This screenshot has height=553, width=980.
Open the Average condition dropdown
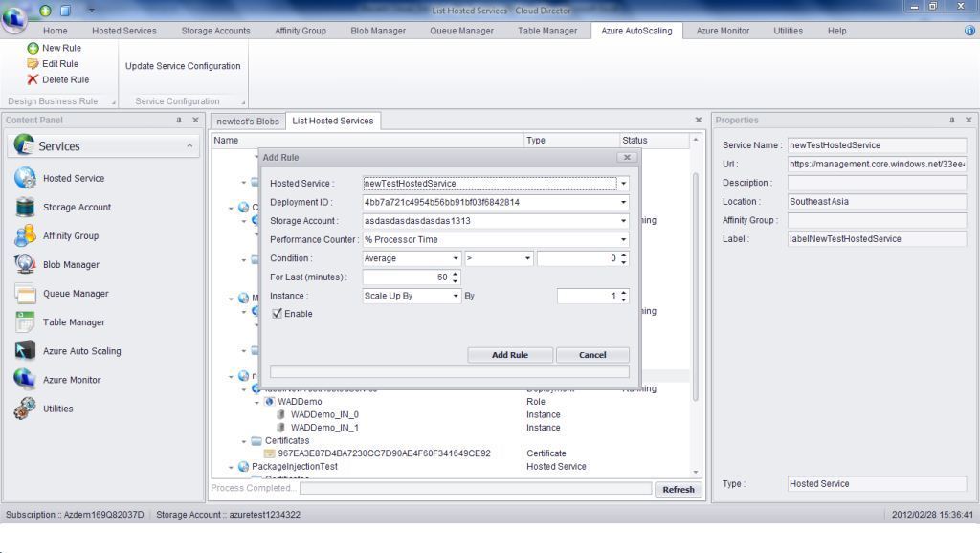pyautogui.click(x=456, y=258)
